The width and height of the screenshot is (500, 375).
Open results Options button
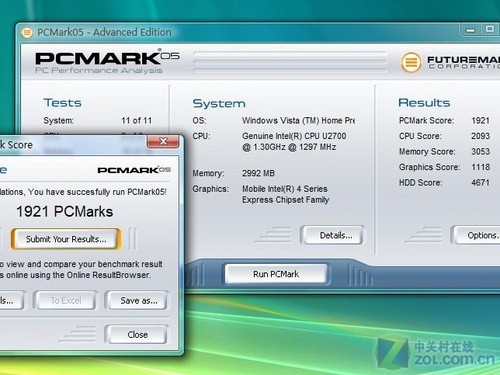(477, 235)
